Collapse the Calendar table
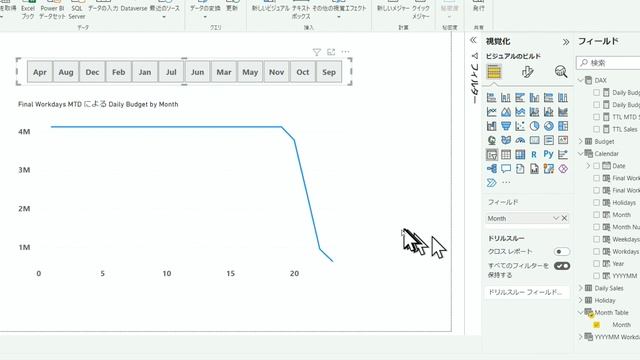The image size is (640, 360). point(580,154)
